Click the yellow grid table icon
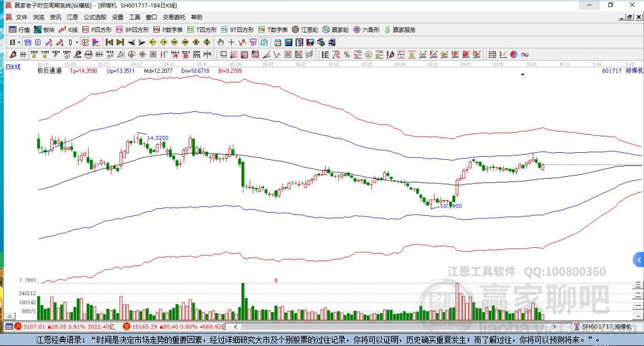The width and height of the screenshot is (644, 346). pyautogui.click(x=492, y=54)
